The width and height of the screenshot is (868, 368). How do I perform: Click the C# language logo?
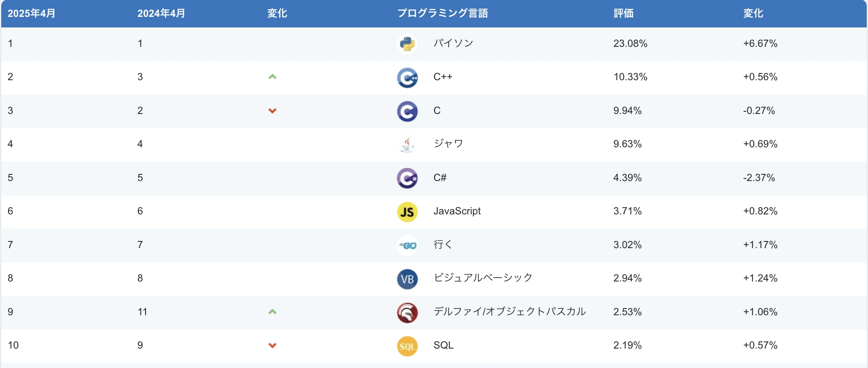pyautogui.click(x=407, y=178)
